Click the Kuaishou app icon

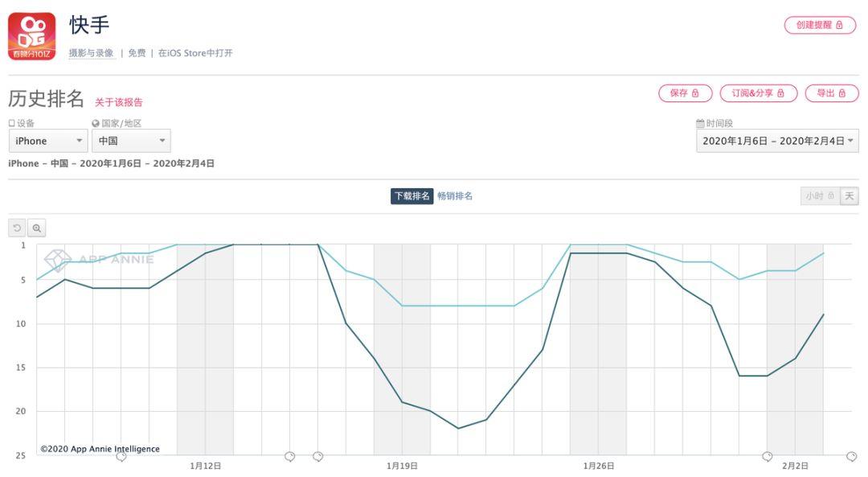tap(31, 36)
